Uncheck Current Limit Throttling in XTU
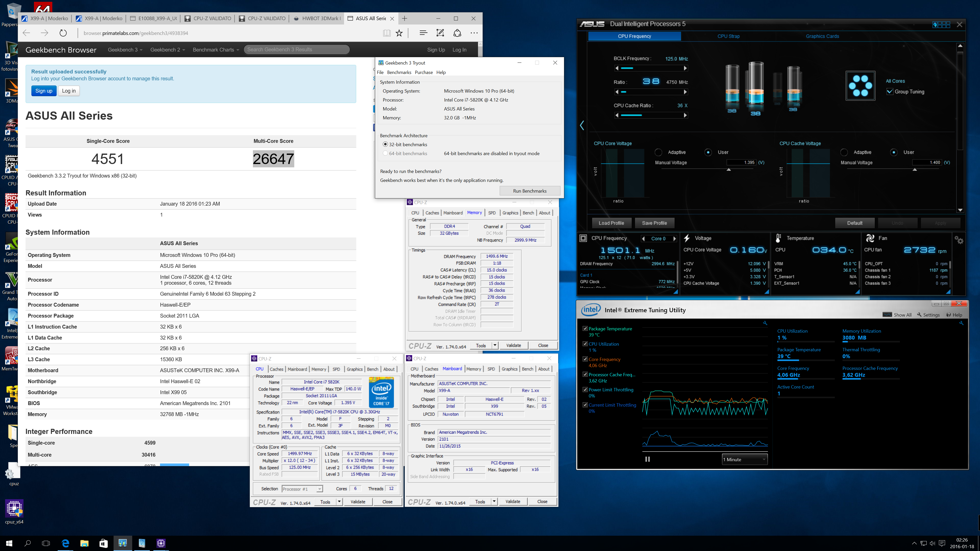Image resolution: width=980 pixels, height=551 pixels. (x=585, y=405)
